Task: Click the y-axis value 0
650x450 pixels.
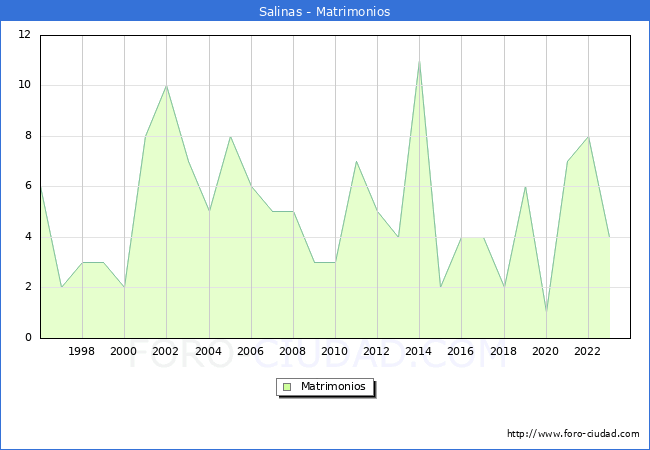Action: (28, 337)
